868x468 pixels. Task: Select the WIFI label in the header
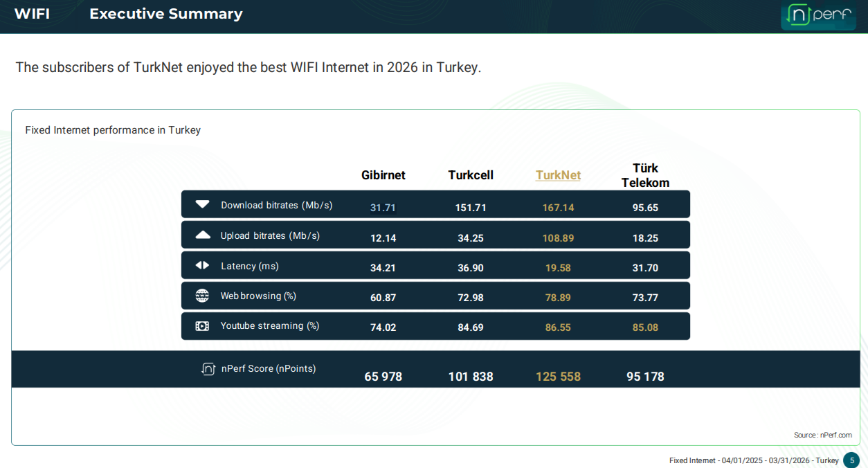pyautogui.click(x=33, y=13)
